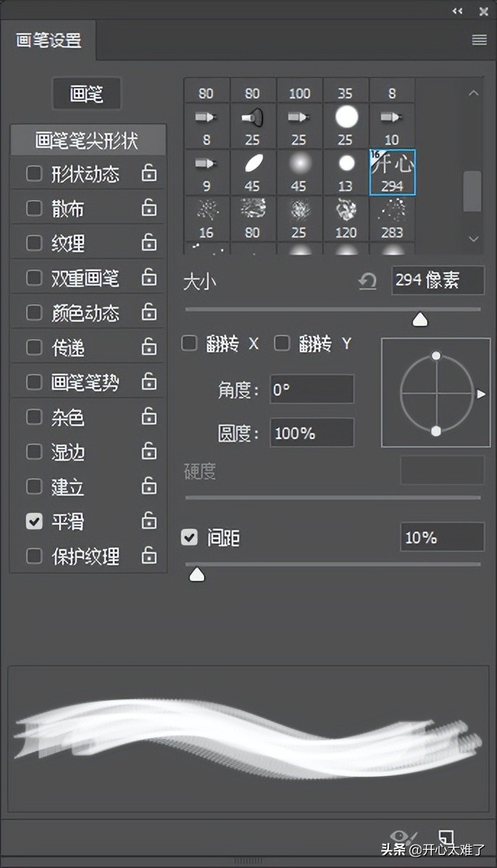
Task: Click create new brush icon at bottom
Action: click(446, 838)
